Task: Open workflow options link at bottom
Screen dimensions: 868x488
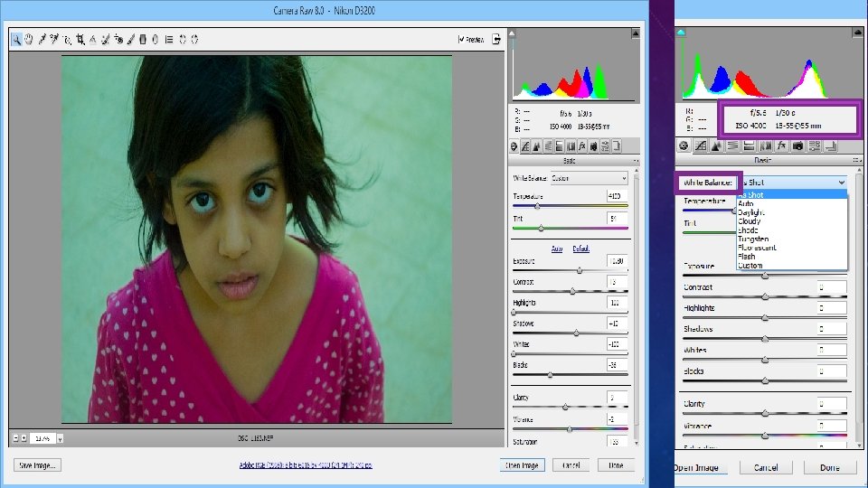Action: pyautogui.click(x=305, y=465)
